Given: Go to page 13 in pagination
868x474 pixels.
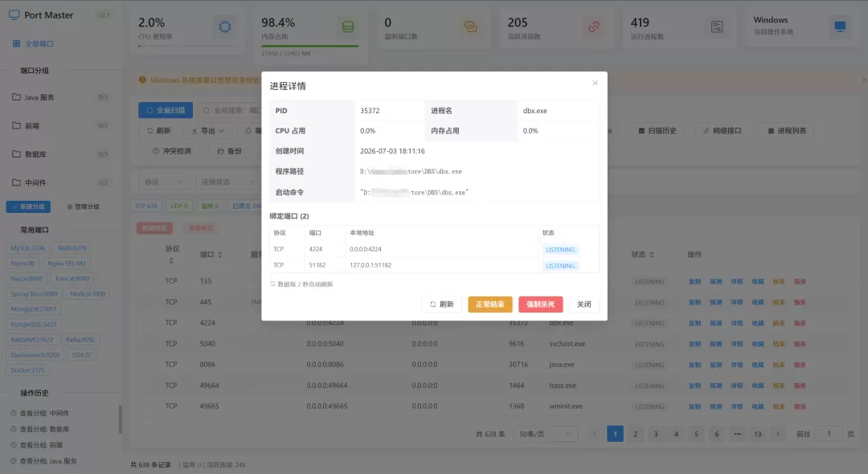Looking at the screenshot, I should pyautogui.click(x=758, y=434).
